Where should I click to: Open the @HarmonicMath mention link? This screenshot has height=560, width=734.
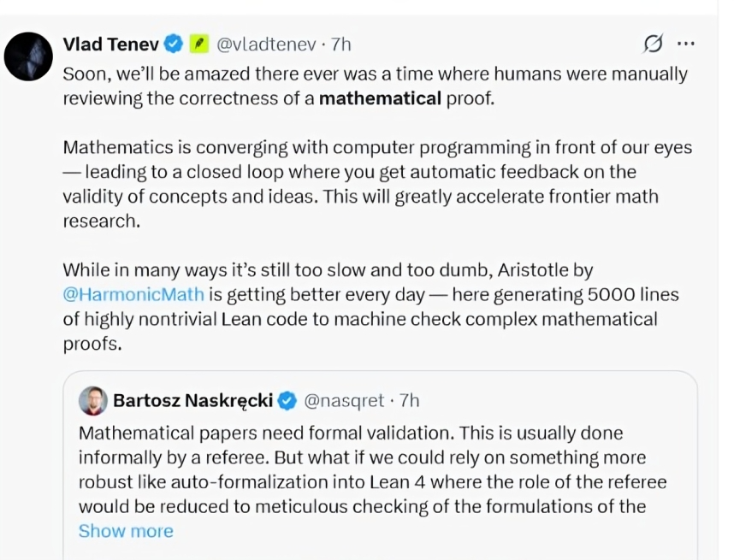[x=133, y=295]
